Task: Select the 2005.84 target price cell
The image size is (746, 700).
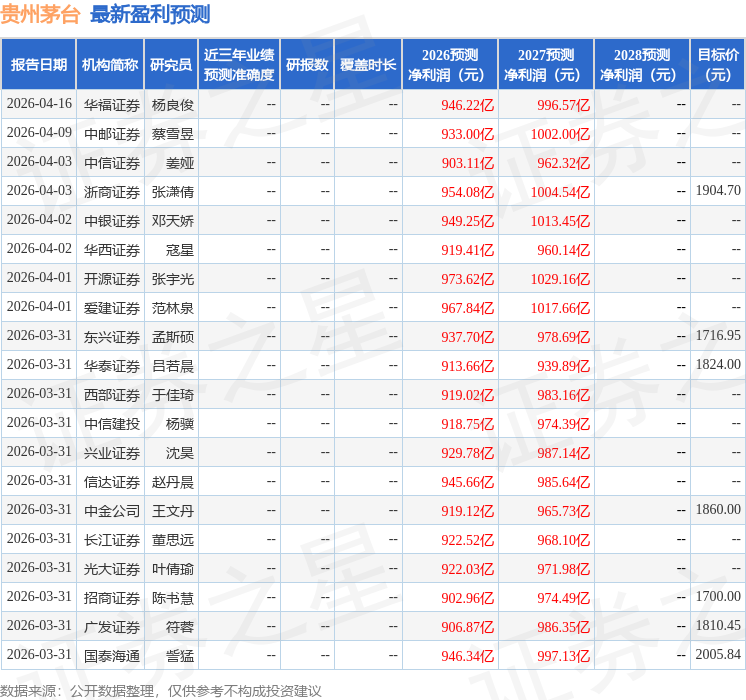Action: click(717, 655)
